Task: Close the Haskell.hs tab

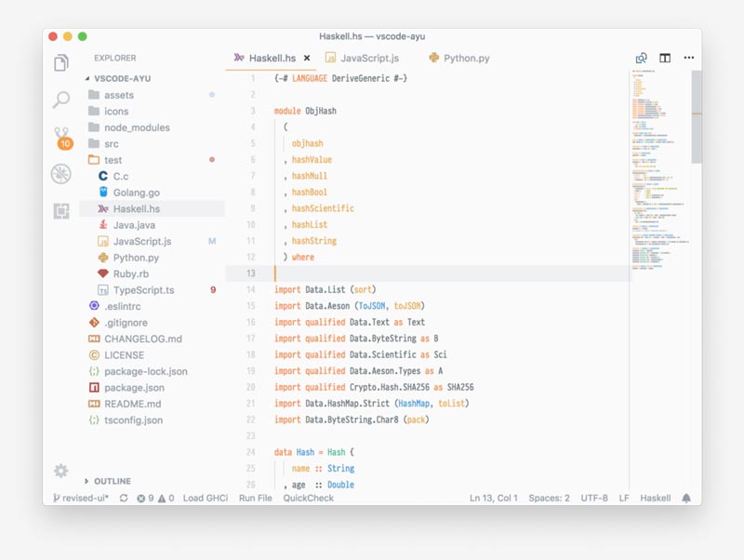Action: click(307, 58)
